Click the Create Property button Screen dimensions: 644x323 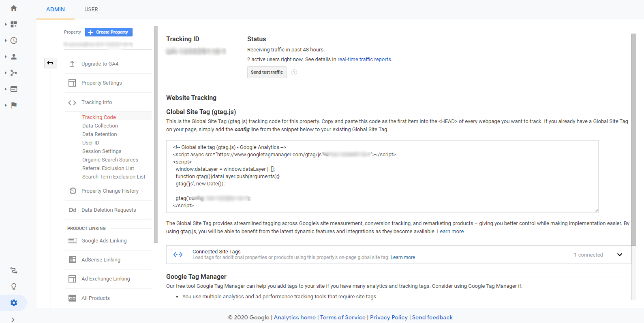click(109, 32)
